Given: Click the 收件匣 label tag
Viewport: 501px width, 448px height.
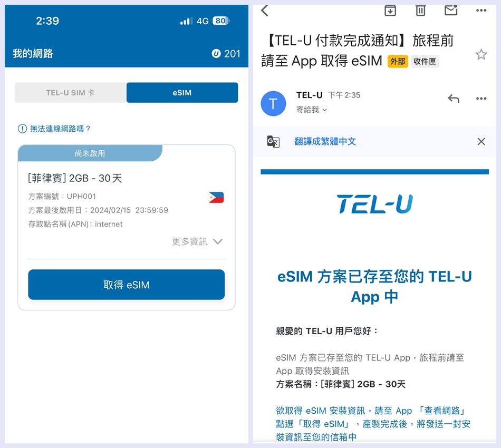Looking at the screenshot, I should point(425,61).
